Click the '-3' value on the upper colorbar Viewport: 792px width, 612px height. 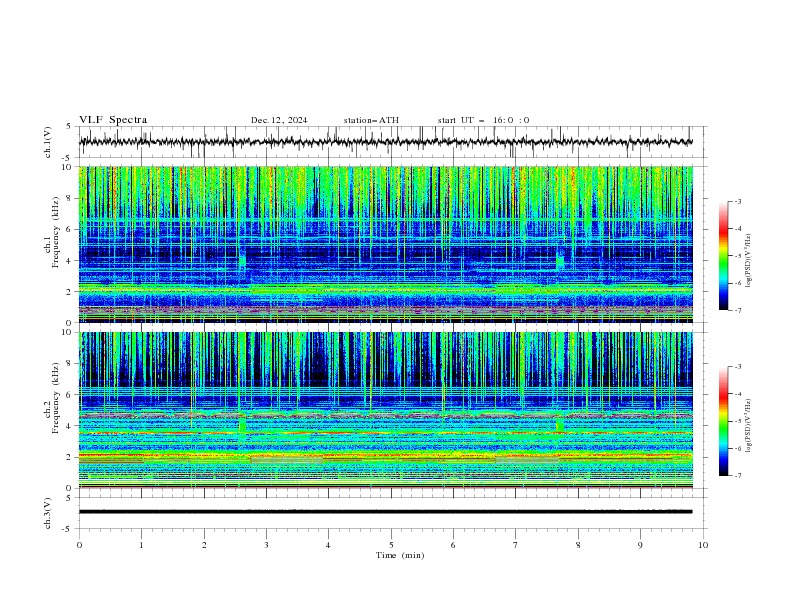[737, 201]
